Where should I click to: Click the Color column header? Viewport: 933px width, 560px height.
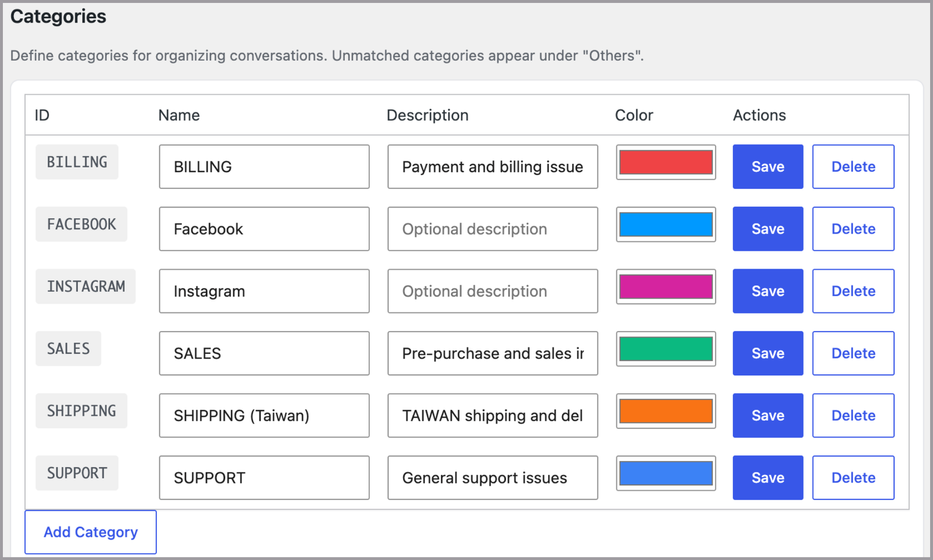tap(634, 115)
